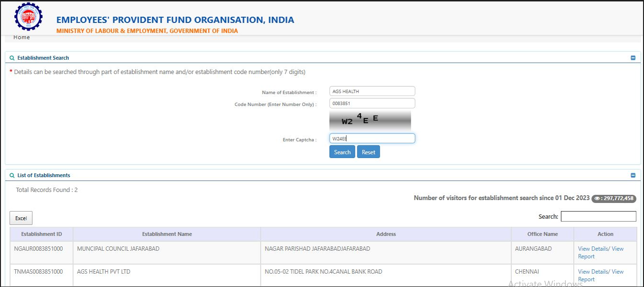Collapse the List of Establishments panel
Viewport: 644px width, 287px height.
click(633, 175)
